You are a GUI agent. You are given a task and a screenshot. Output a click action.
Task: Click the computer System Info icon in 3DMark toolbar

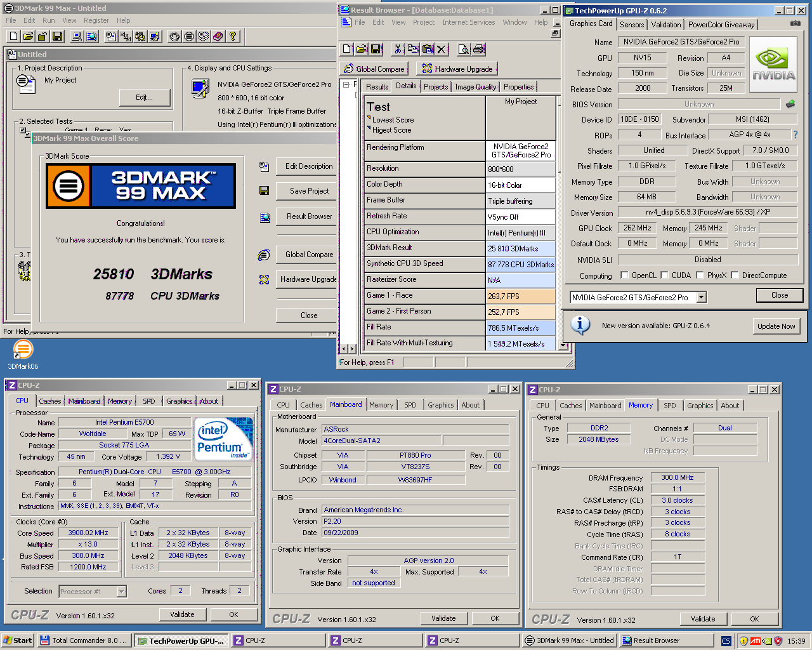pyautogui.click(x=77, y=37)
